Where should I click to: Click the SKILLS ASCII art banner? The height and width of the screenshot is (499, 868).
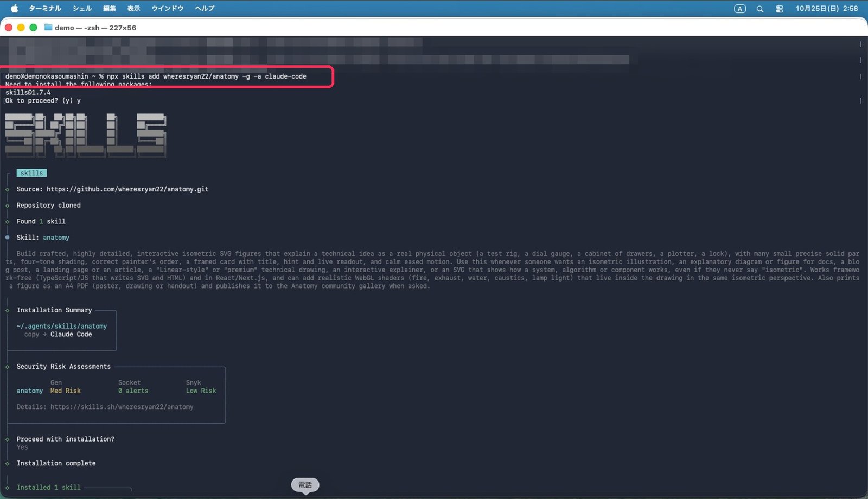point(86,136)
